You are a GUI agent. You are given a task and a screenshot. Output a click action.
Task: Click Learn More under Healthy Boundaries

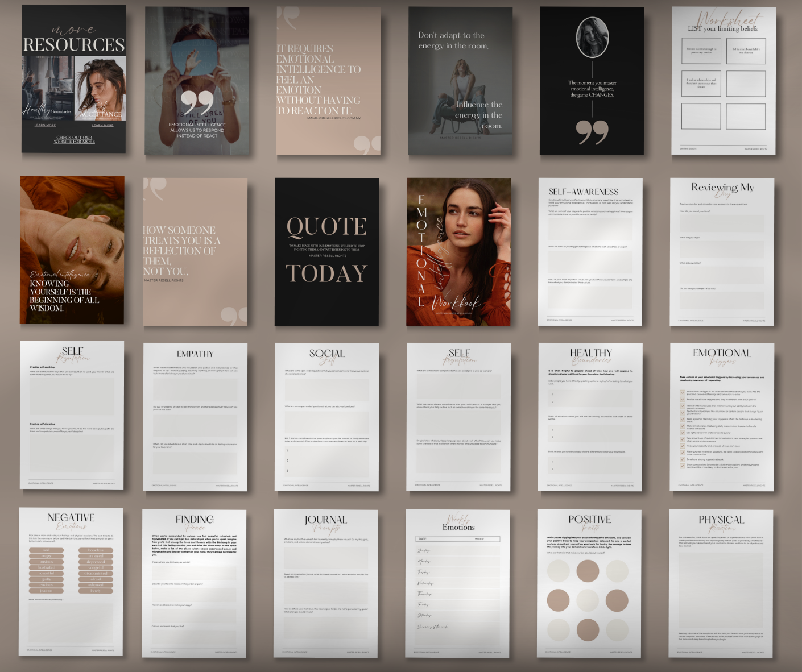pos(45,125)
